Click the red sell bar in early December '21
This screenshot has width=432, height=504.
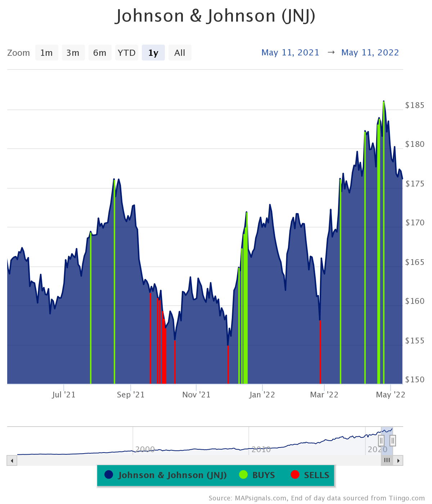point(228,365)
